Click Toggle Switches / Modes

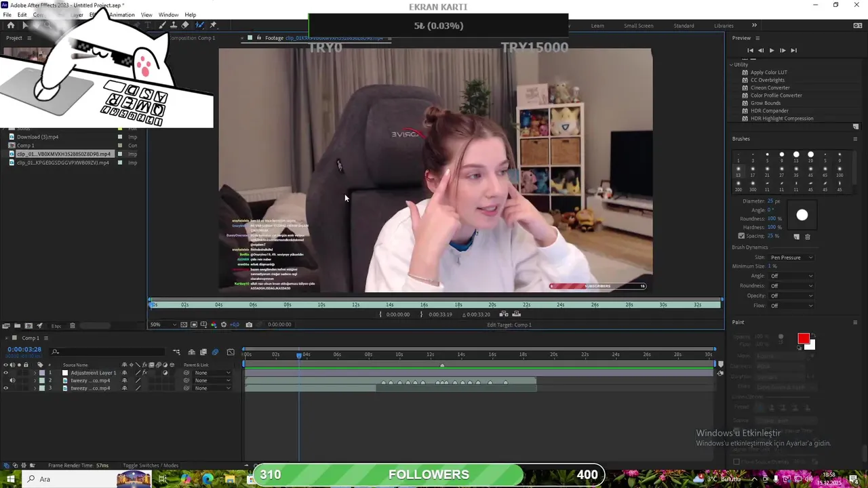tap(151, 466)
